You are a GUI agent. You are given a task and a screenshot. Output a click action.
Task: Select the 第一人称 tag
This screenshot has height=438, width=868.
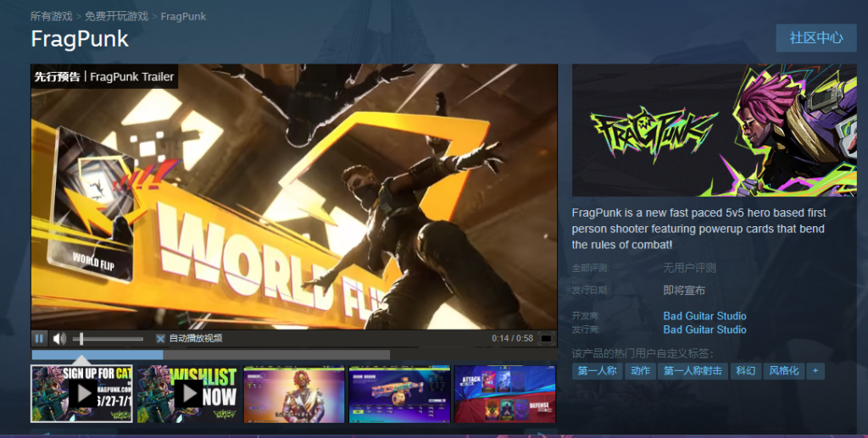(598, 371)
